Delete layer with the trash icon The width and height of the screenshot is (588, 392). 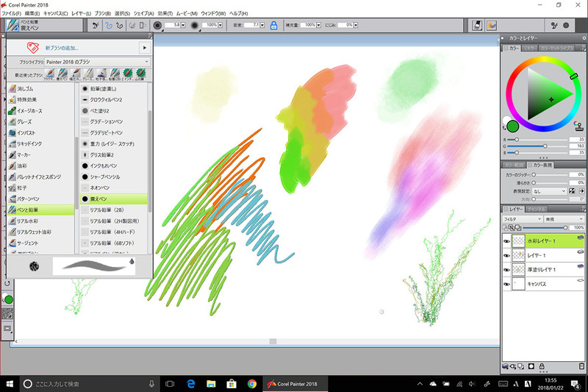coord(581,366)
